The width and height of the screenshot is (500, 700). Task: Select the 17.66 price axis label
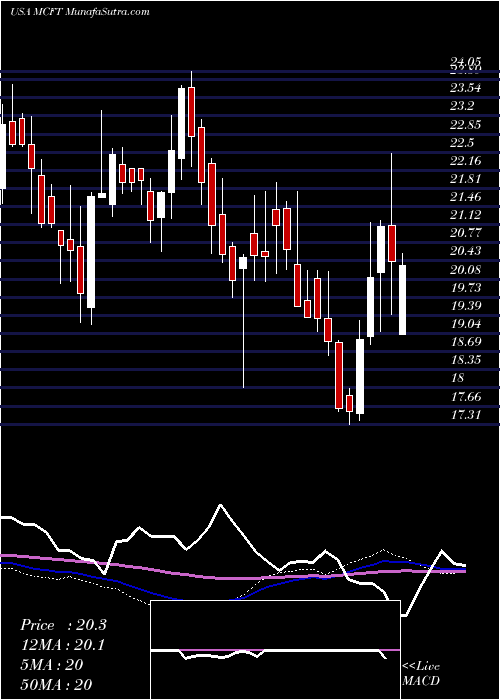[466, 396]
